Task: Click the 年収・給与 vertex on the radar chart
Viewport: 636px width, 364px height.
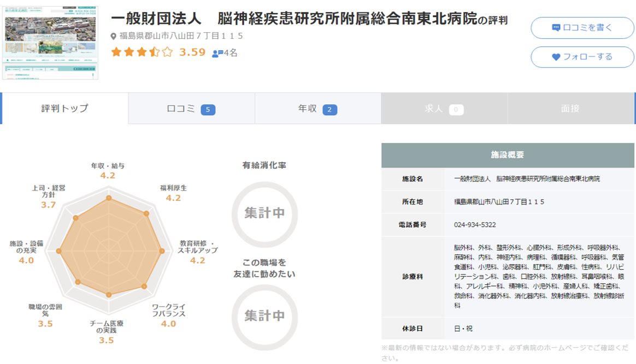Action: pos(109,199)
